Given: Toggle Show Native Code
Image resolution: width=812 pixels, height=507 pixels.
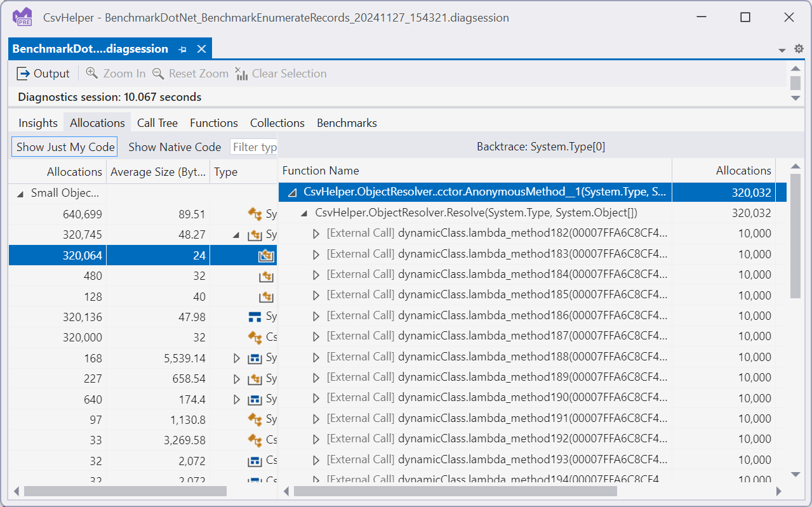Looking at the screenshot, I should pyautogui.click(x=175, y=147).
